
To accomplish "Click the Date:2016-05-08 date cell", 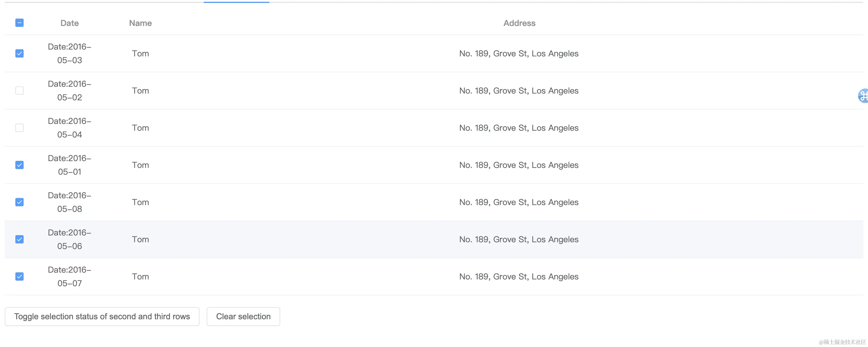I will (70, 202).
